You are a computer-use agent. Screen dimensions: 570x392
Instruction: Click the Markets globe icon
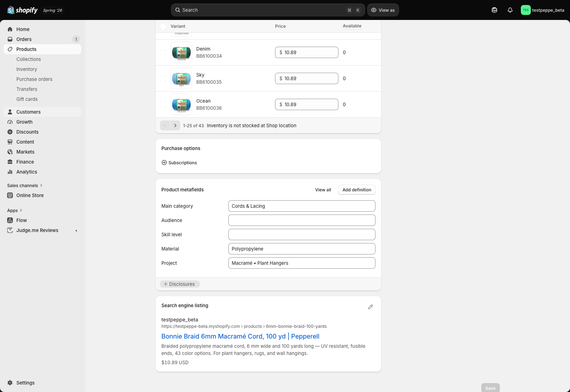tap(10, 152)
